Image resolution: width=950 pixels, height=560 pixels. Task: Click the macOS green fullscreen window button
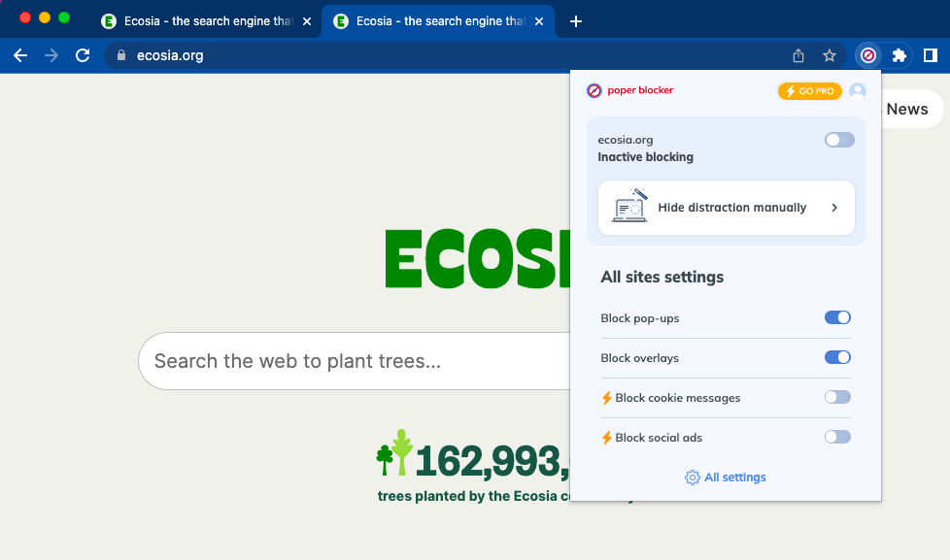point(63,17)
